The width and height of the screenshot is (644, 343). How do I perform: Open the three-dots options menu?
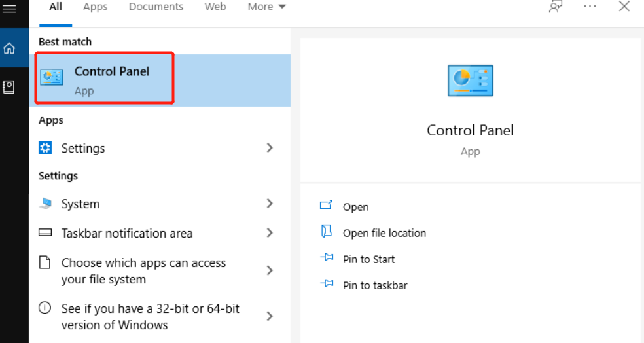(590, 7)
